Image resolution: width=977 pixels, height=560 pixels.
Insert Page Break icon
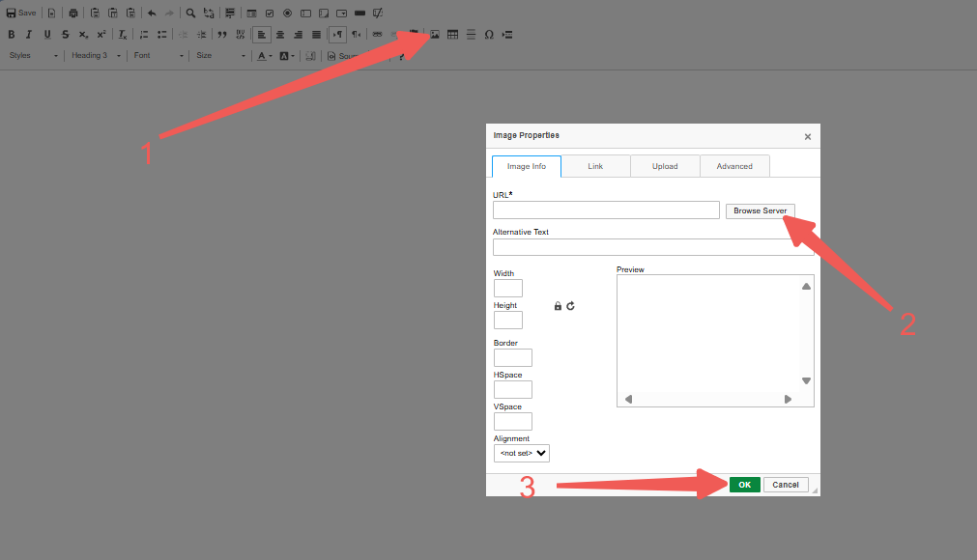(x=507, y=35)
